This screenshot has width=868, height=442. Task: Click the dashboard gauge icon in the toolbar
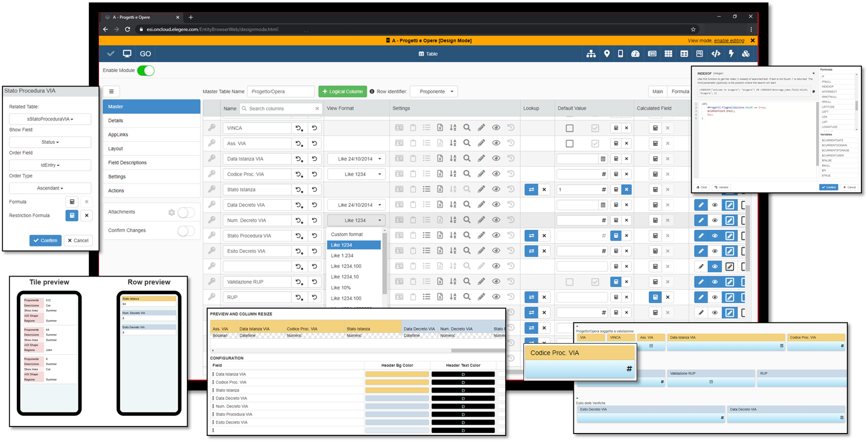(x=635, y=54)
